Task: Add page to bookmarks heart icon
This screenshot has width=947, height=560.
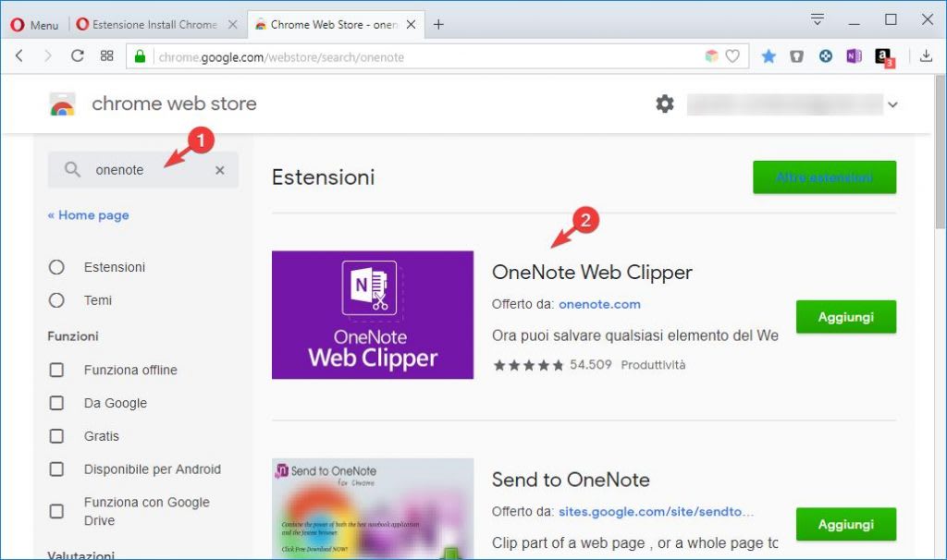Action: tap(732, 56)
